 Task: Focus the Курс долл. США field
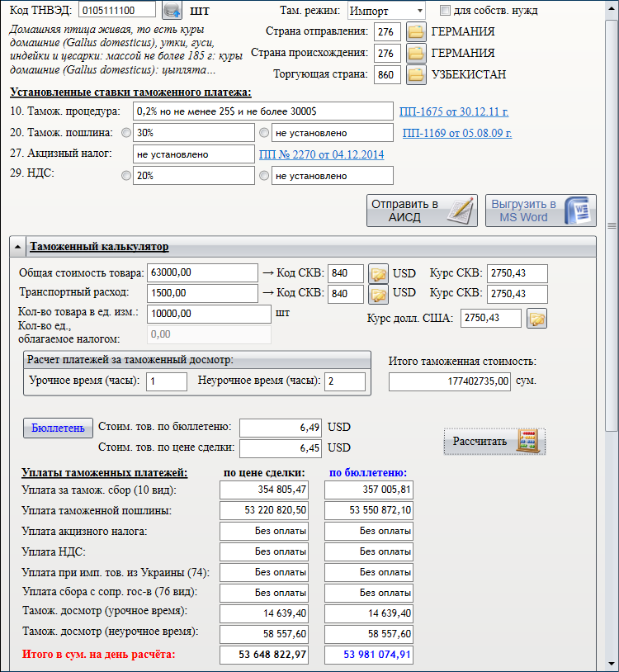(x=491, y=318)
